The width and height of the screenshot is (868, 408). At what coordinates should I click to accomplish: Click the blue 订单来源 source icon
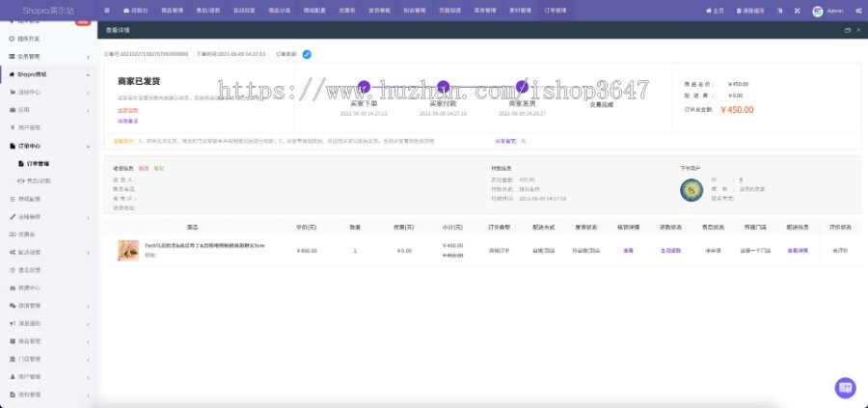307,54
